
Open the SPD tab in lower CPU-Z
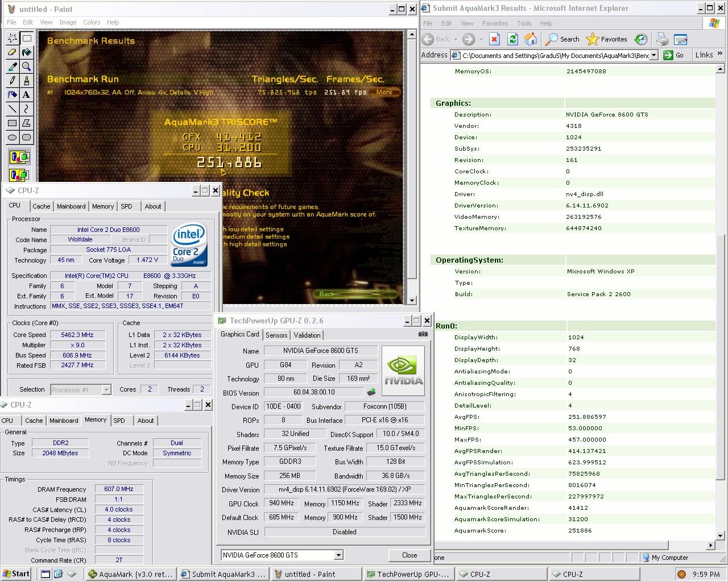(119, 421)
